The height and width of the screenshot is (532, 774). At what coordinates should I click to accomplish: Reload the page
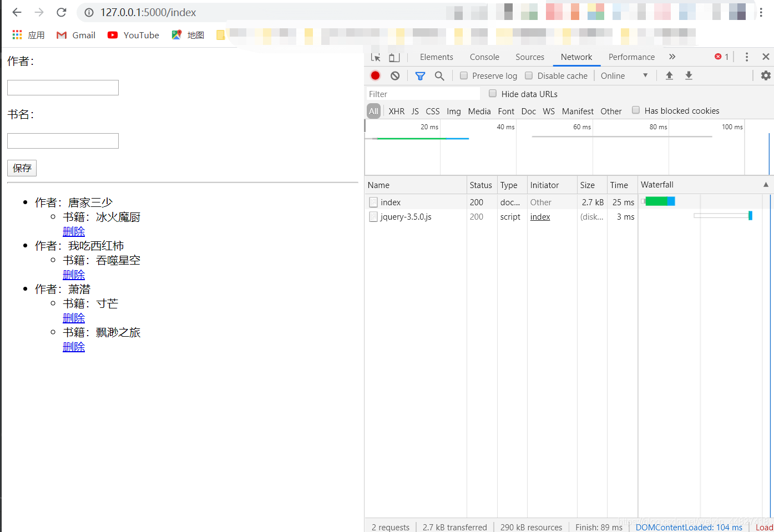pyautogui.click(x=62, y=12)
